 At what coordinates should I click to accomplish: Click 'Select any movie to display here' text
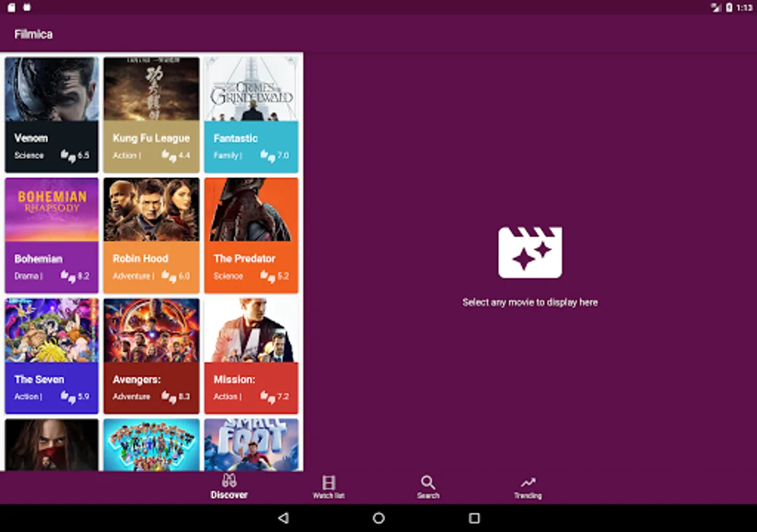tap(530, 302)
